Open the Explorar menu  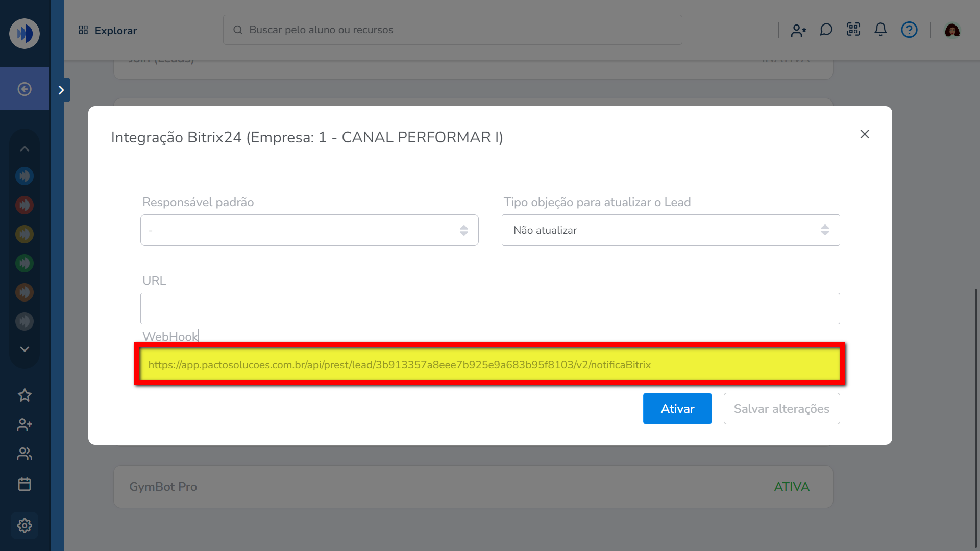click(108, 31)
